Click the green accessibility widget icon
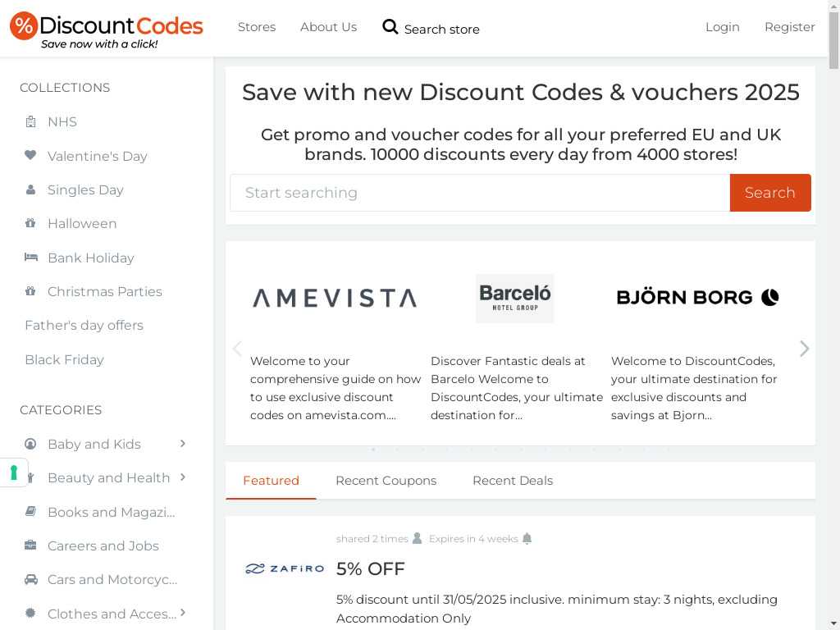 [x=14, y=473]
